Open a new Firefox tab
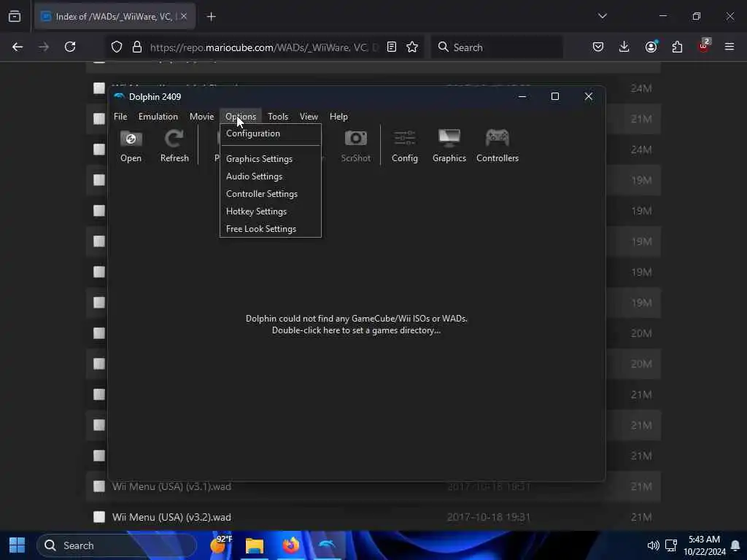 click(x=211, y=17)
